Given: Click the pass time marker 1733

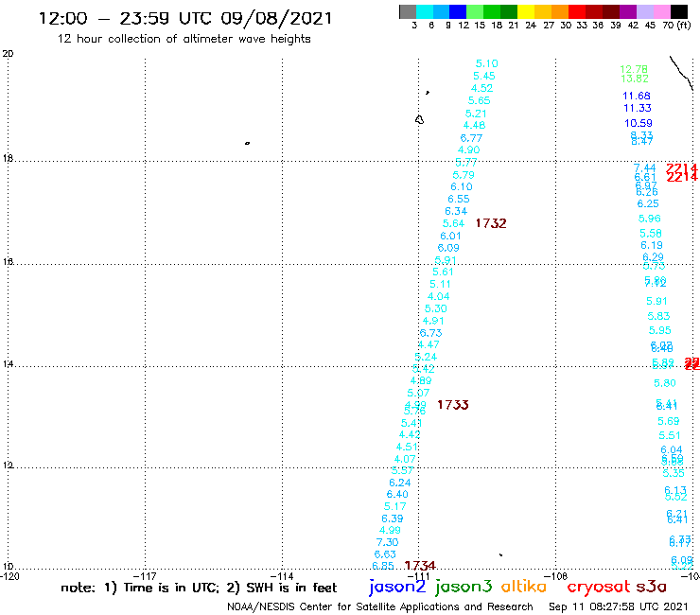Looking at the screenshot, I should click(x=453, y=405).
